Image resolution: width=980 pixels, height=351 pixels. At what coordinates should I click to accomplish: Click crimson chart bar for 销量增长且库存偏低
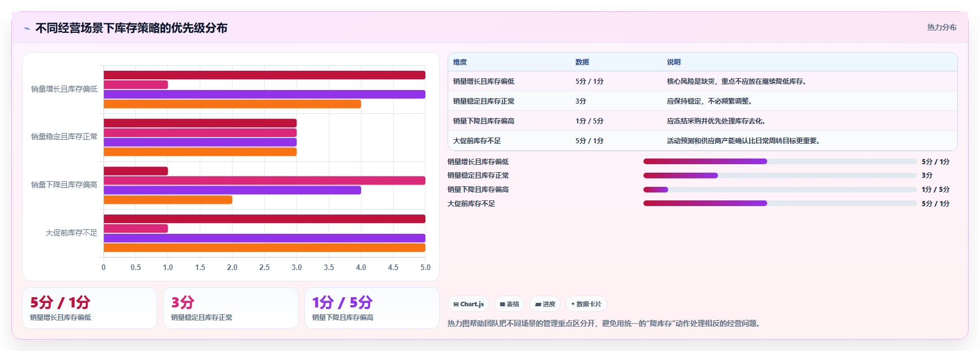(264, 75)
